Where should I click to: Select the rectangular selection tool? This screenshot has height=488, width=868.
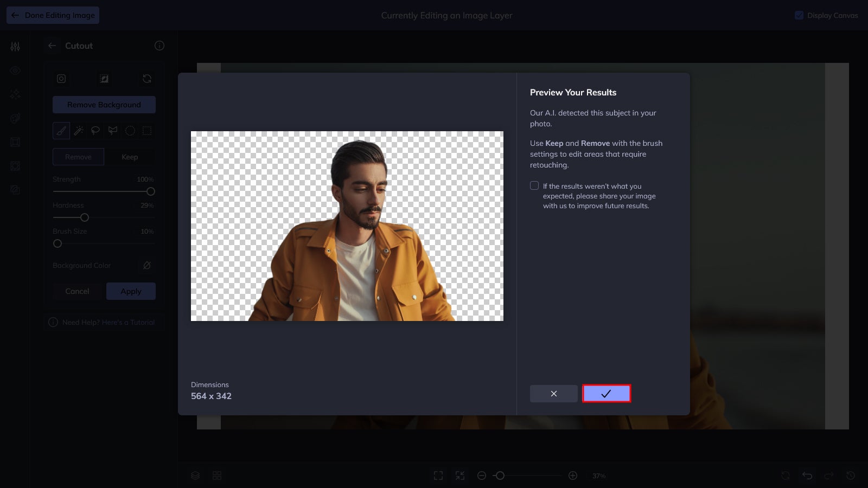146,131
